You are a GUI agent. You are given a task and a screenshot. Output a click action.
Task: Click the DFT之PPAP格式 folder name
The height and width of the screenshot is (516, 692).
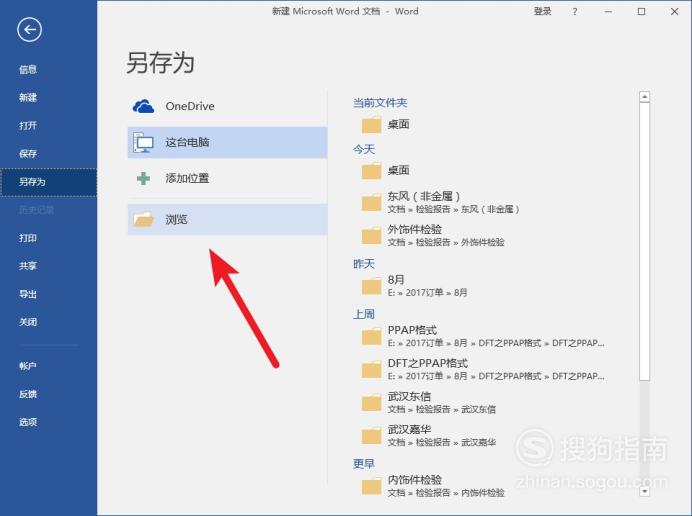point(428,363)
